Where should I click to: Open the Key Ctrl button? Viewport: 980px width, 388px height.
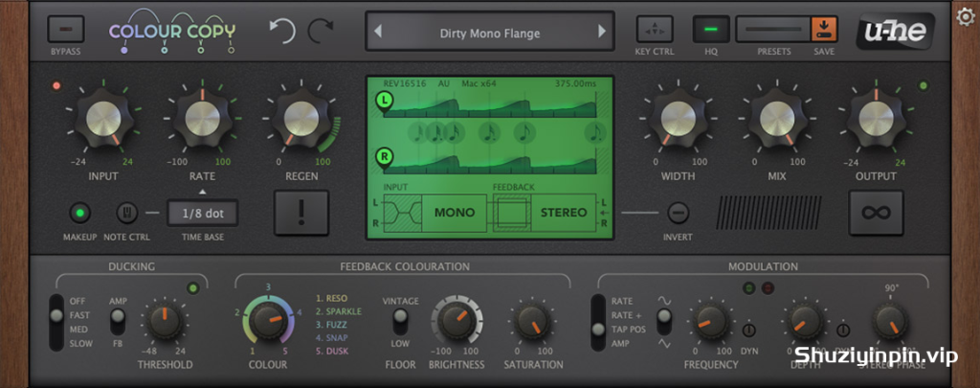pos(655,29)
